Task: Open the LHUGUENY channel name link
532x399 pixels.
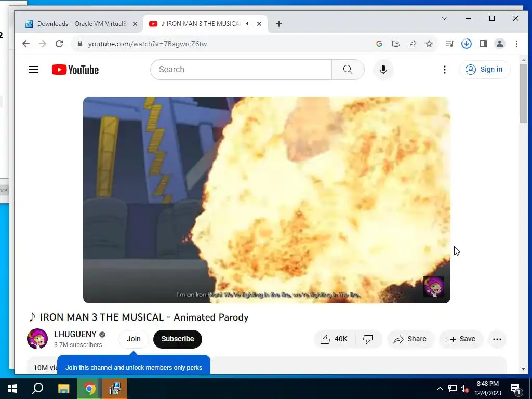Action: 75,334
